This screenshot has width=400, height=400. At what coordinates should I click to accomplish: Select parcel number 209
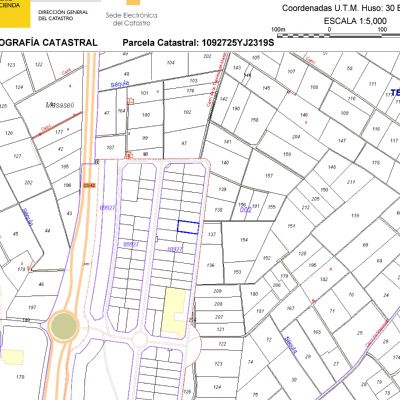pos(218,291)
